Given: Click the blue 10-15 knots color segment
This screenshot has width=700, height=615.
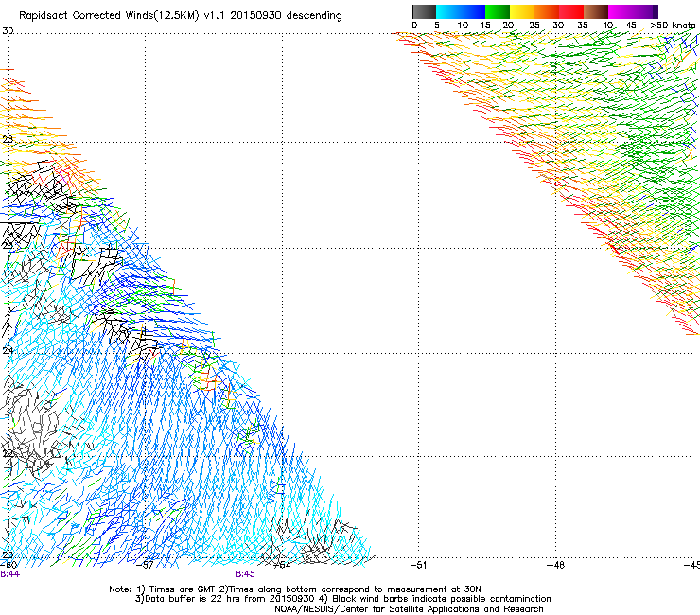Looking at the screenshot, I should tap(473, 11).
